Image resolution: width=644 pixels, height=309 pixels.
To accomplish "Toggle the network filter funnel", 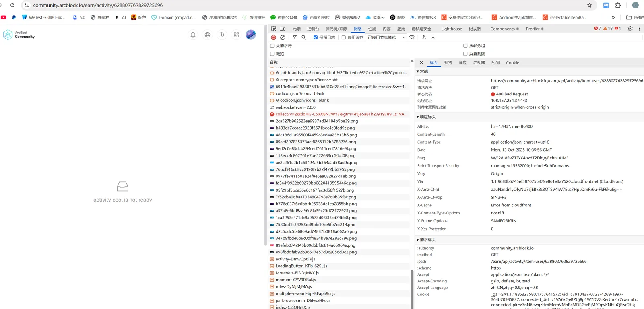I will point(295,37).
